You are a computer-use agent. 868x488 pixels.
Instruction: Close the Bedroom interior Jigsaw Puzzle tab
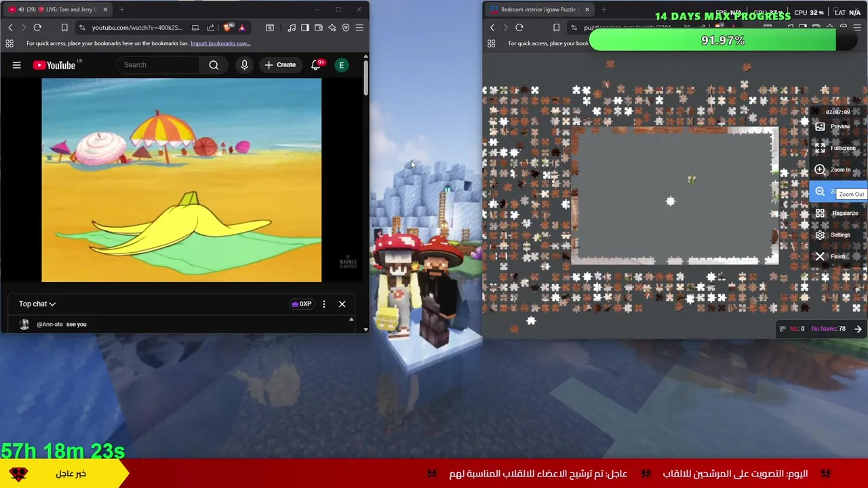[587, 9]
